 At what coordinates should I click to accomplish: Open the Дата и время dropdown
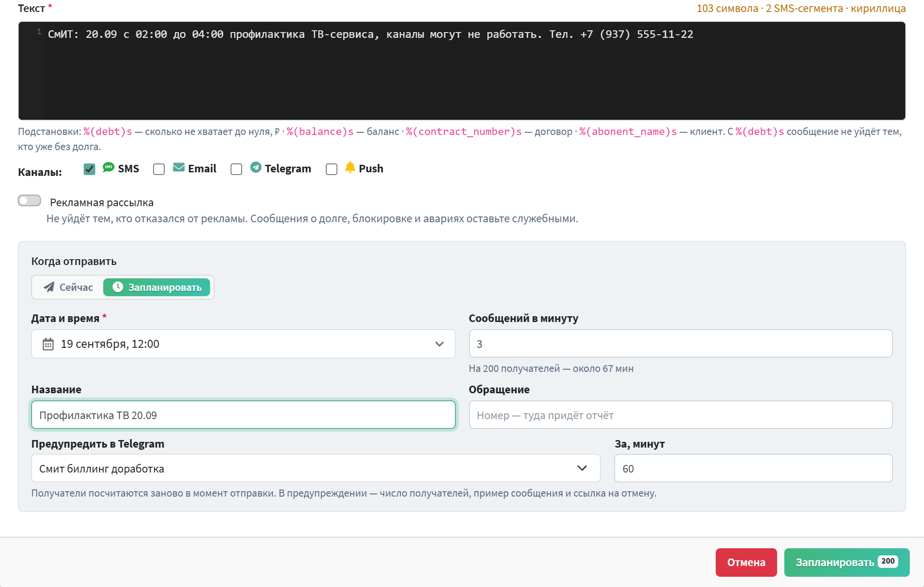point(243,344)
